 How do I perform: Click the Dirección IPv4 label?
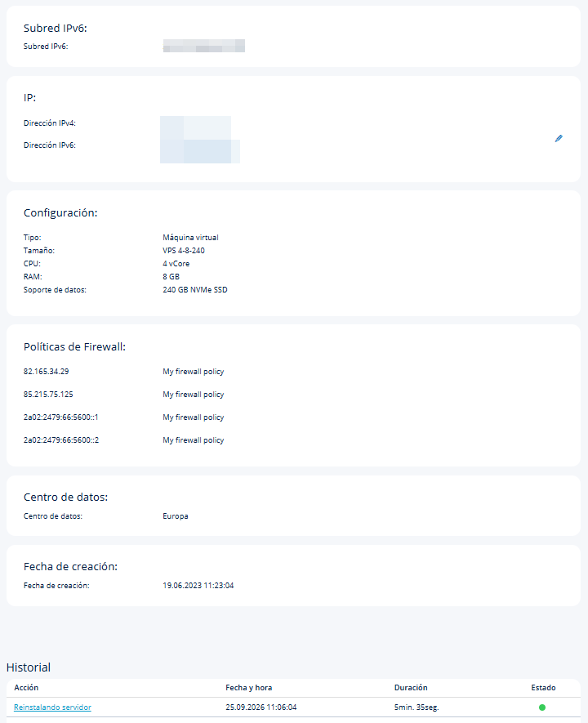[x=50, y=123]
